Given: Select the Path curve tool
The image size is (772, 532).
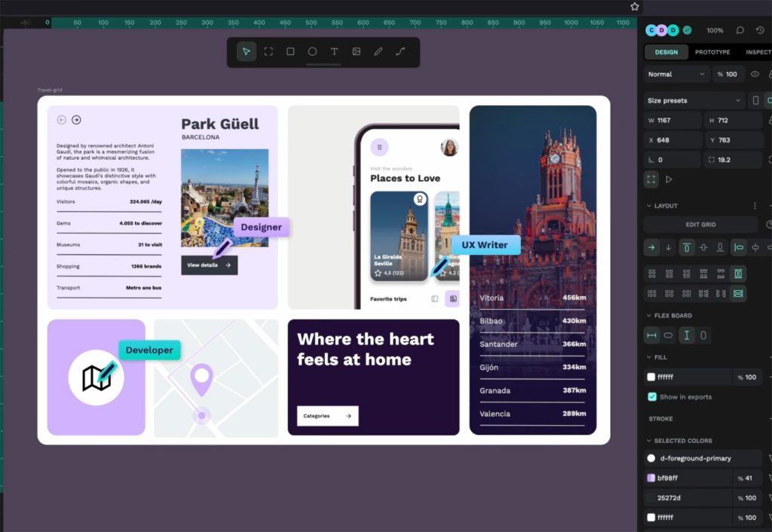Looking at the screenshot, I should click(x=400, y=52).
